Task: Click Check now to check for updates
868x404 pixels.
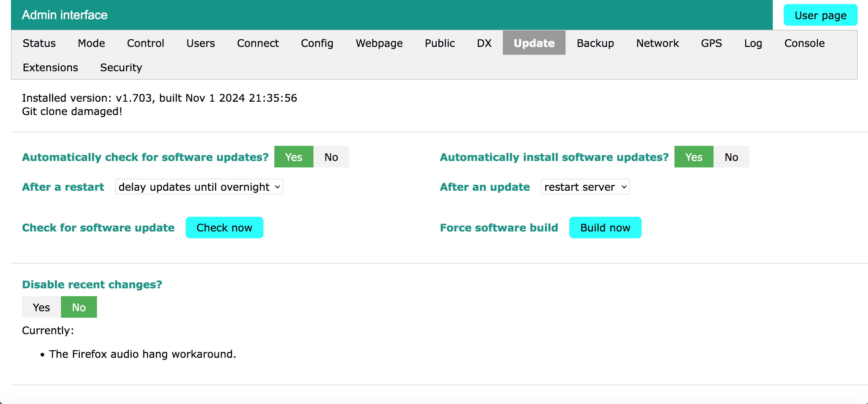Action: 224,227
